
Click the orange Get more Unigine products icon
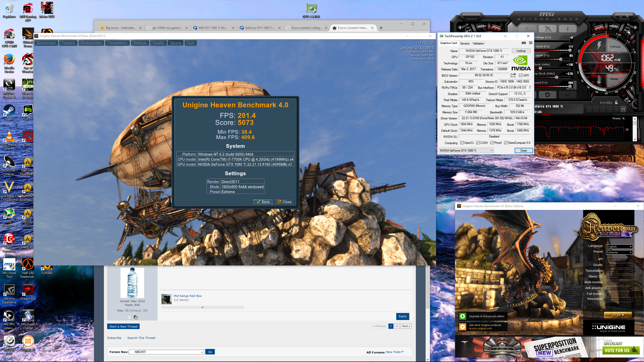point(462,327)
